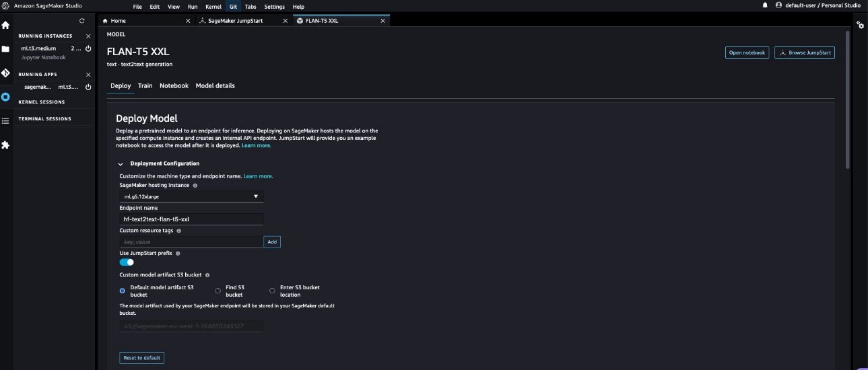Refresh the running sessions list
Screen dimensions: 868x370
82,21
